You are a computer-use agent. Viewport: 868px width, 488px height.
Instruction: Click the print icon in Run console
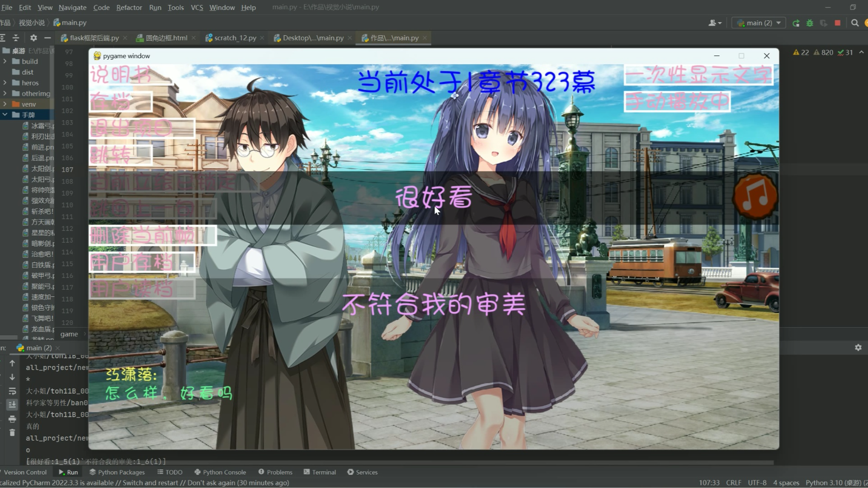[x=12, y=419]
